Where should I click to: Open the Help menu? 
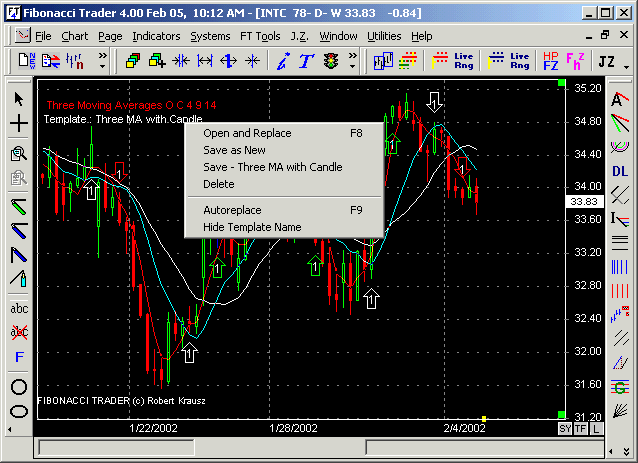point(422,36)
